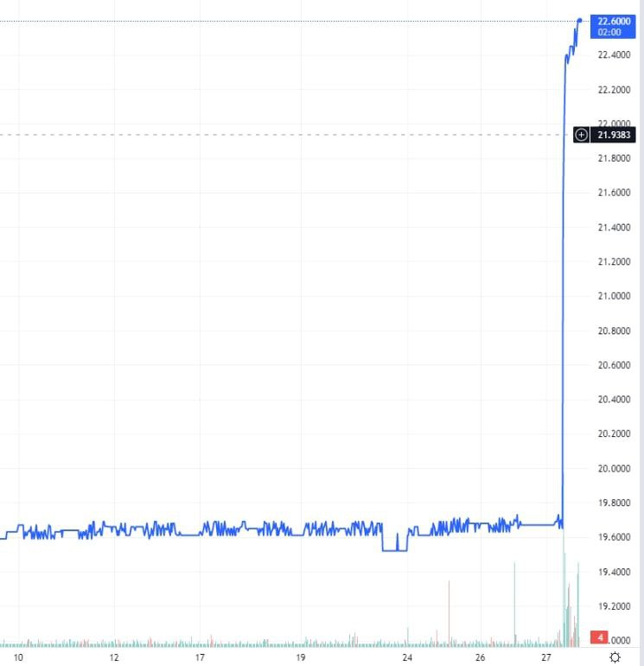This screenshot has height=666, width=644.
Task: Click the 26 date label on time axis
Action: click(x=480, y=657)
